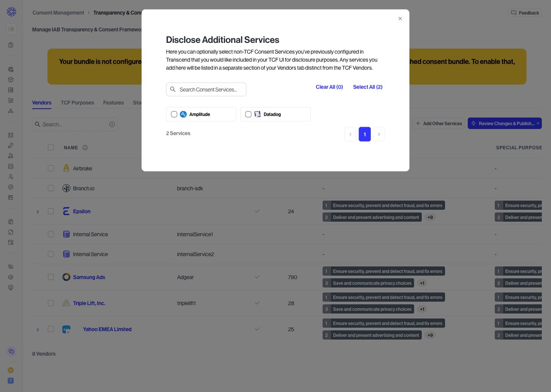Click the plus filter icon in vendor search

(112, 124)
